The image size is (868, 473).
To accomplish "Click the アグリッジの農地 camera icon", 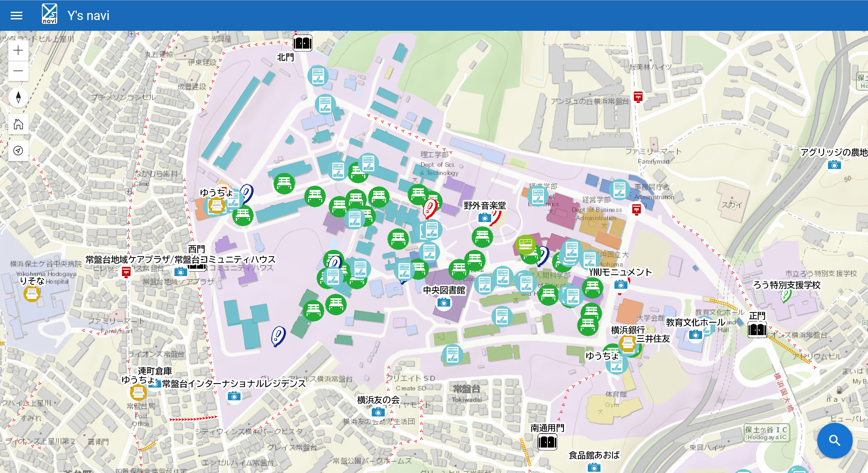I will pyautogui.click(x=834, y=165).
